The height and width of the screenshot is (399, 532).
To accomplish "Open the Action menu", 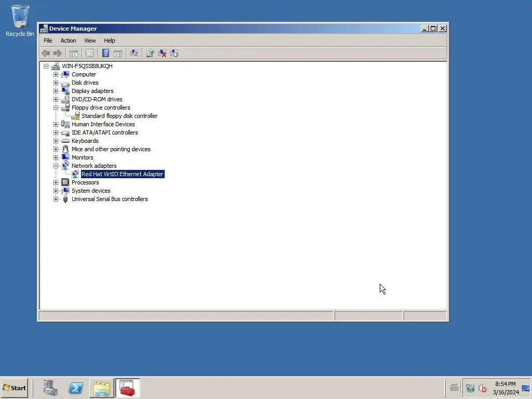I will tap(68, 41).
